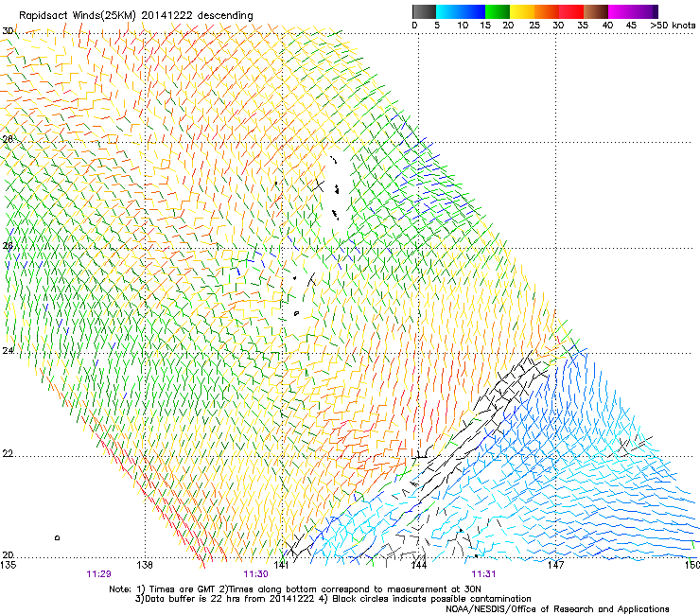This screenshot has width=700, height=615.
Task: Click the legend tick label '25'
Action: pyautogui.click(x=534, y=25)
